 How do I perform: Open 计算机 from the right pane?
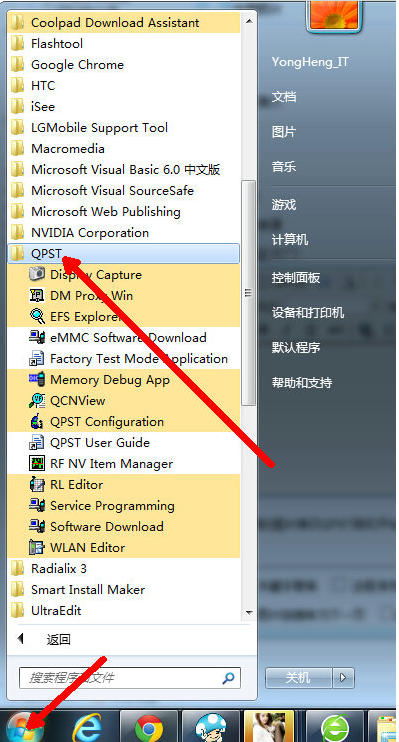pos(290,239)
